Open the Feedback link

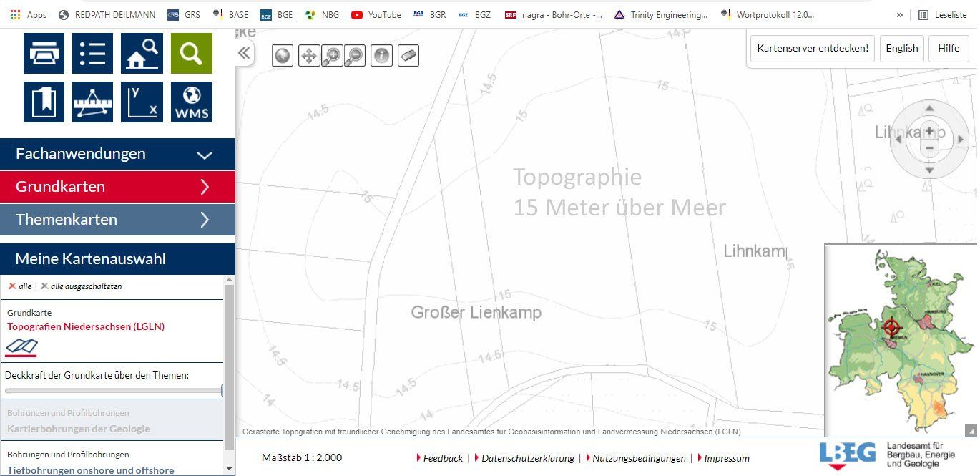pyautogui.click(x=443, y=458)
